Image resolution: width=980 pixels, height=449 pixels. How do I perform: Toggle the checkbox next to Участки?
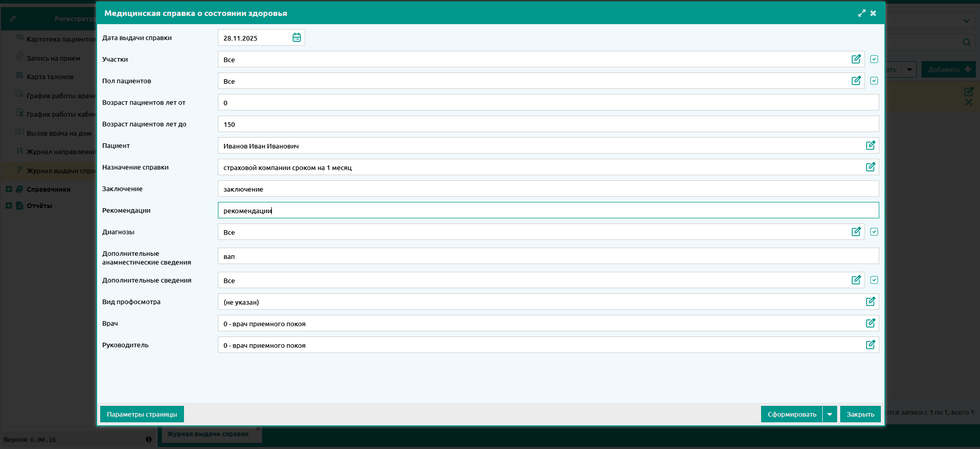874,59
